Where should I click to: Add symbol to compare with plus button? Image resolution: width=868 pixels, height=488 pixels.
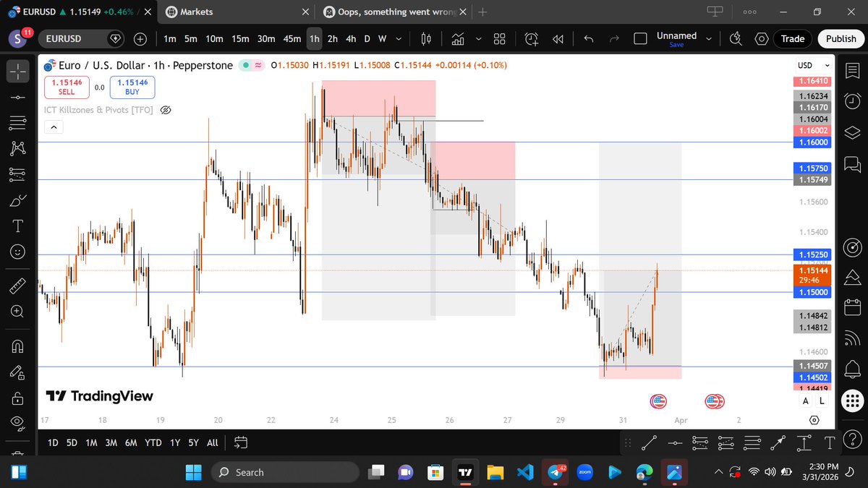click(140, 39)
